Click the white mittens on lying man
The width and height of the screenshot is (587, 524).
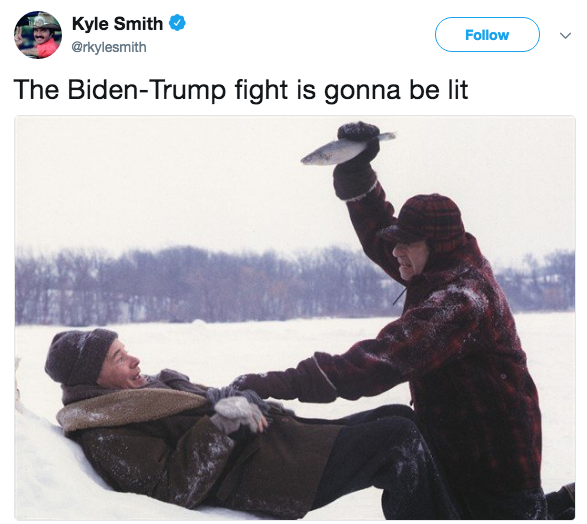(238, 413)
